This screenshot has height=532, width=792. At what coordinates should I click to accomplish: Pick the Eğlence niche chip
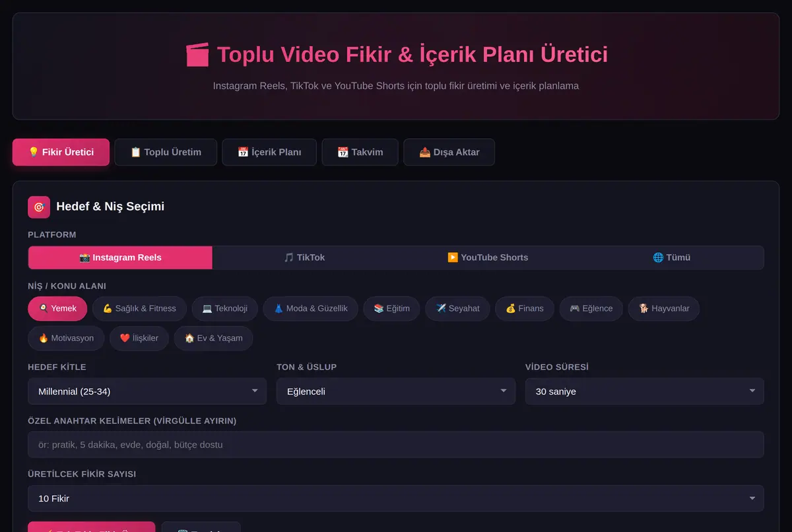[x=591, y=308]
